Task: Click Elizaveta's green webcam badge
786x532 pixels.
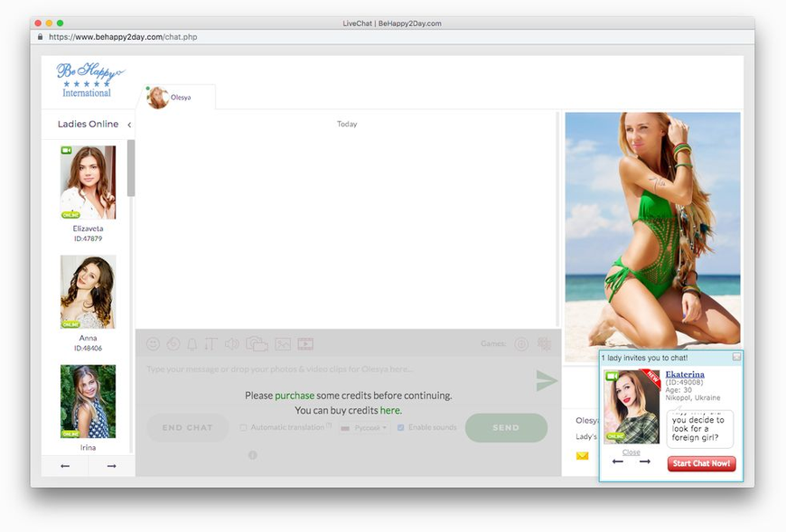Action: (x=66, y=150)
